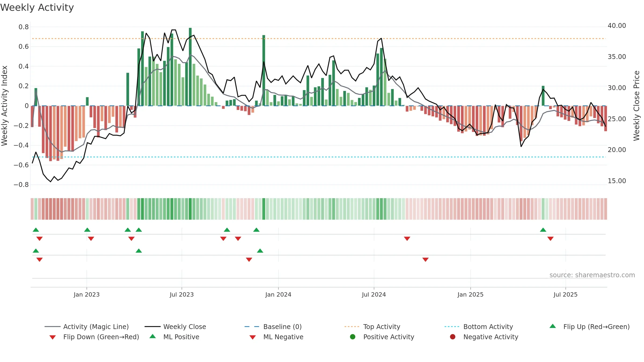Click the flip-down triangle after Jul 2024

coord(407,239)
